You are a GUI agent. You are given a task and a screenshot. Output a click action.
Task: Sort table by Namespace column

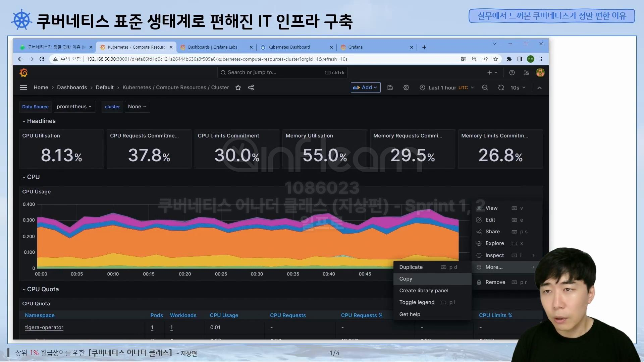coord(40,315)
